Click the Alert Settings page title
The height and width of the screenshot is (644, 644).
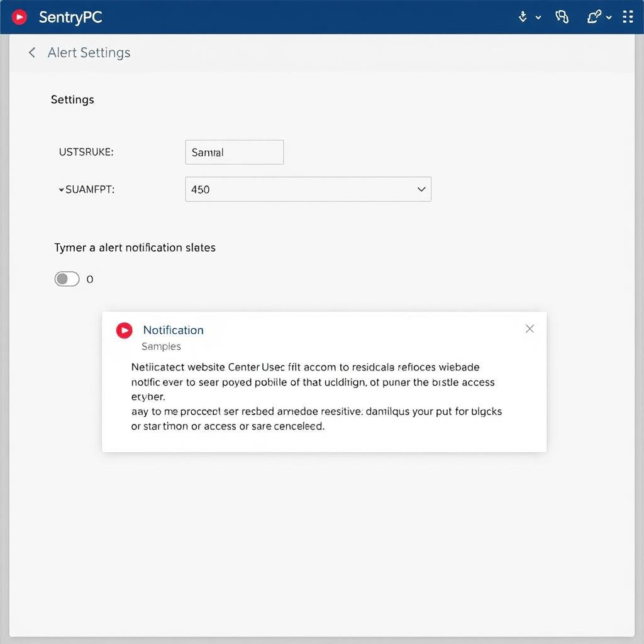tap(89, 53)
